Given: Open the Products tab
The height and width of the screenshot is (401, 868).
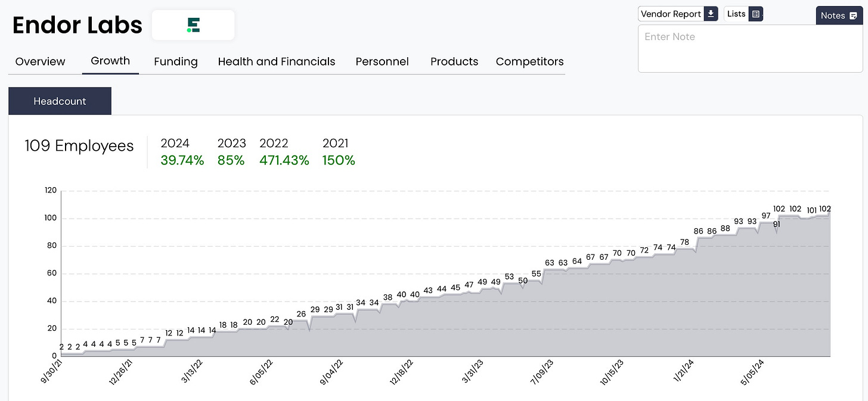Looking at the screenshot, I should (x=454, y=61).
